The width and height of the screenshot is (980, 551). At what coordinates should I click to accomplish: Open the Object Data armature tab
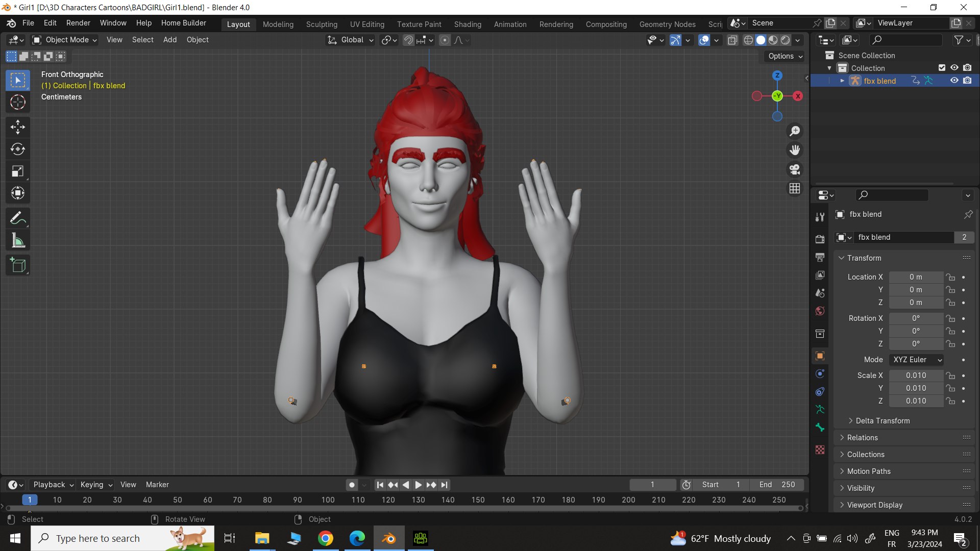820,409
